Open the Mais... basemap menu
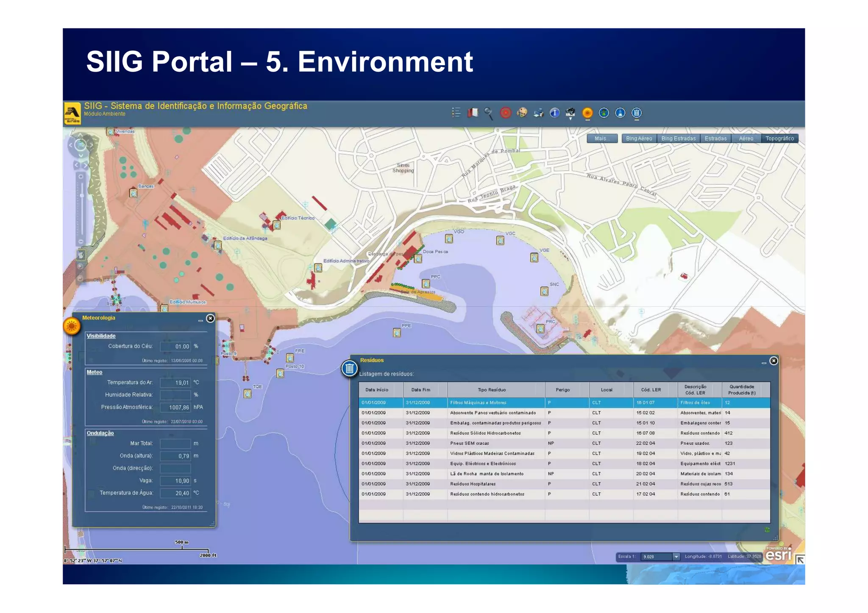 pyautogui.click(x=602, y=139)
